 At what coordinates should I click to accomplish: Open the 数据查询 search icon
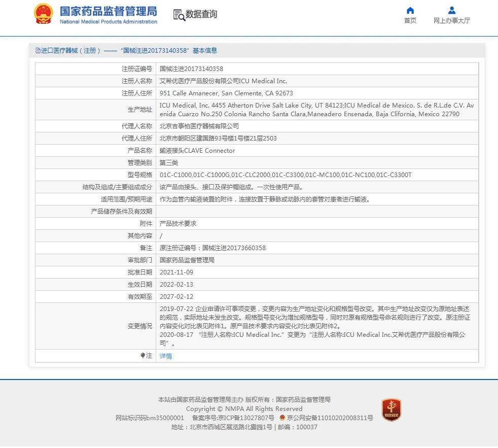[x=179, y=15]
